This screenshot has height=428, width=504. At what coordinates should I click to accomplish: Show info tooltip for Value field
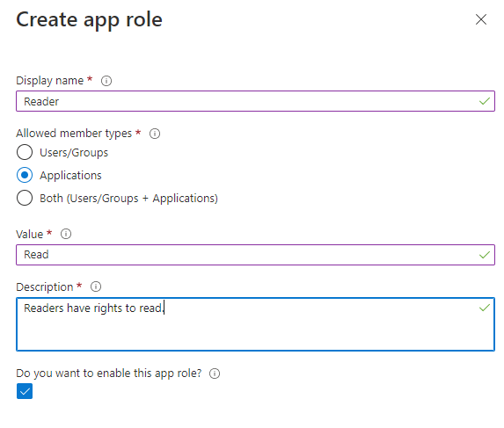(66, 234)
